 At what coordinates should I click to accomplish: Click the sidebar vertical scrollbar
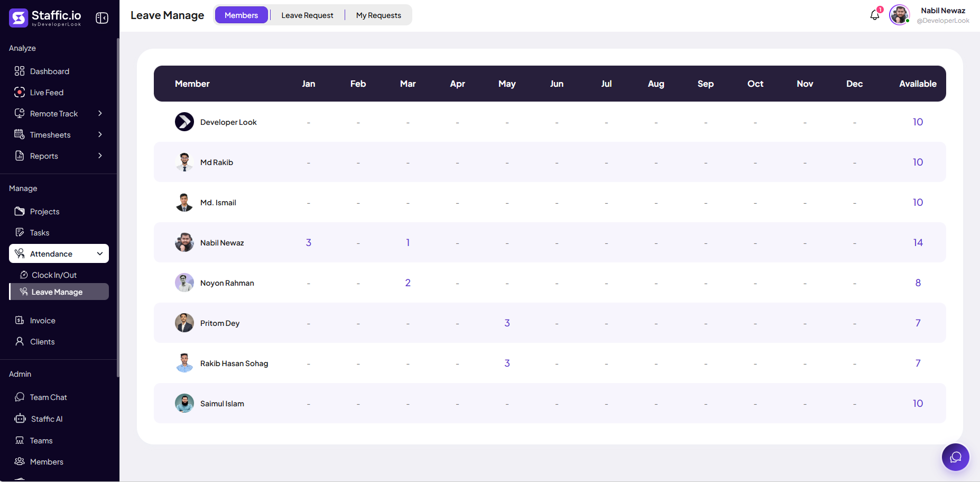click(x=118, y=206)
